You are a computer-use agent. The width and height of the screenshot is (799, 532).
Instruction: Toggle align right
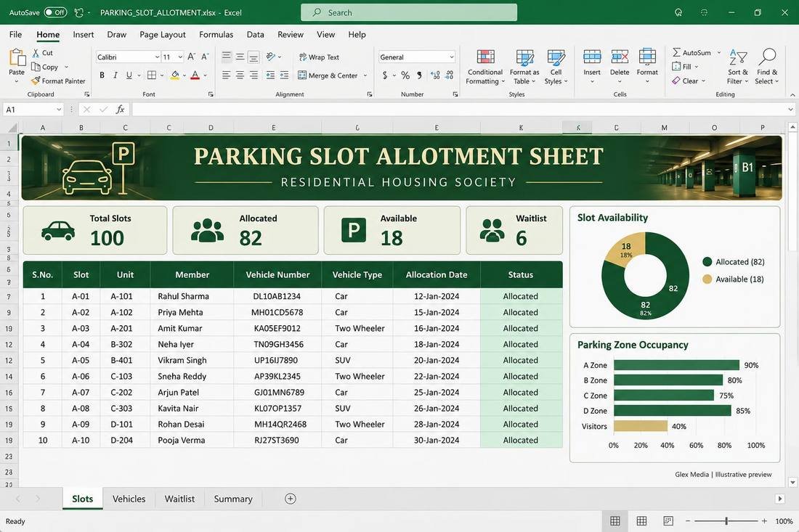[x=254, y=75]
